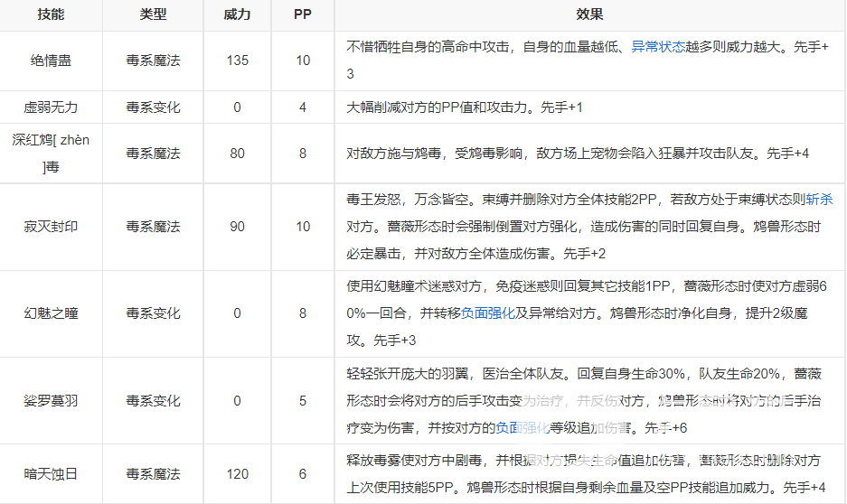Click the PP column header
Screen dimensions: 847x504
click(303, 15)
